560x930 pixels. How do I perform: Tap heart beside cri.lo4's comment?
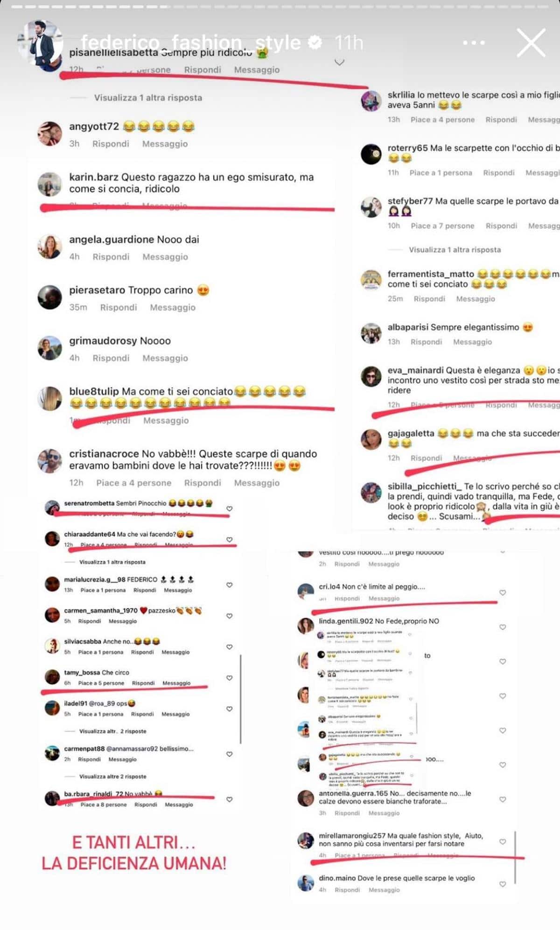click(x=503, y=592)
